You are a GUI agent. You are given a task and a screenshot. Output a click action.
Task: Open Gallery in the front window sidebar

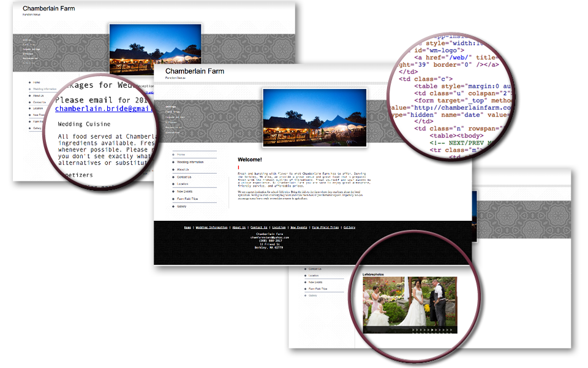click(x=181, y=207)
